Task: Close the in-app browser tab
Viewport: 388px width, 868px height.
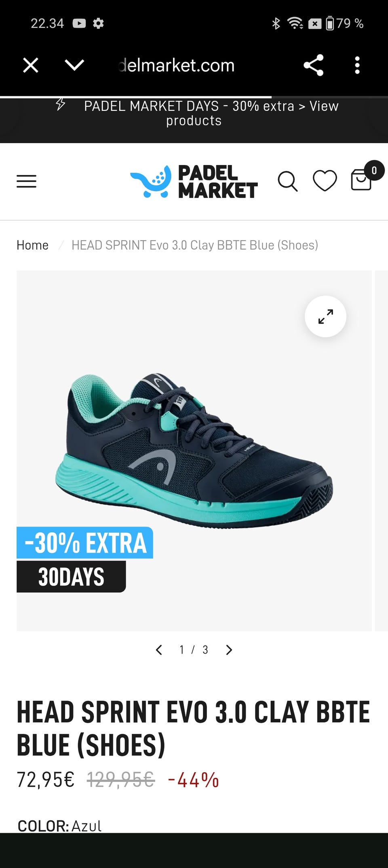Action: [x=31, y=65]
